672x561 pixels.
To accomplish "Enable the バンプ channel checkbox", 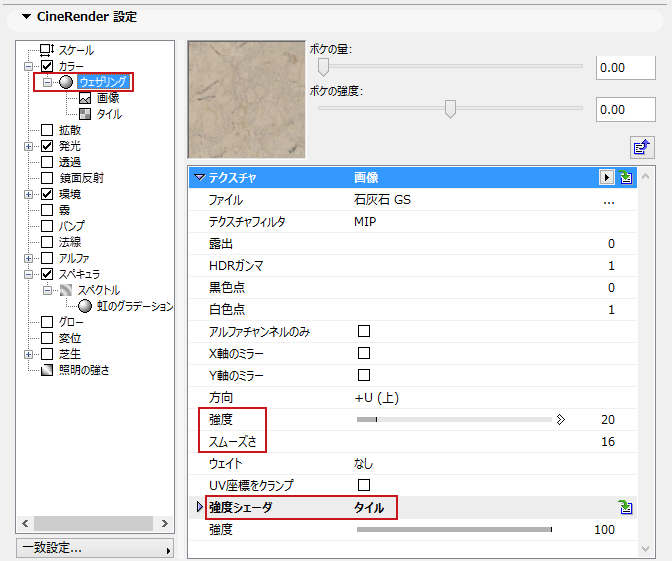I will tap(47, 226).
